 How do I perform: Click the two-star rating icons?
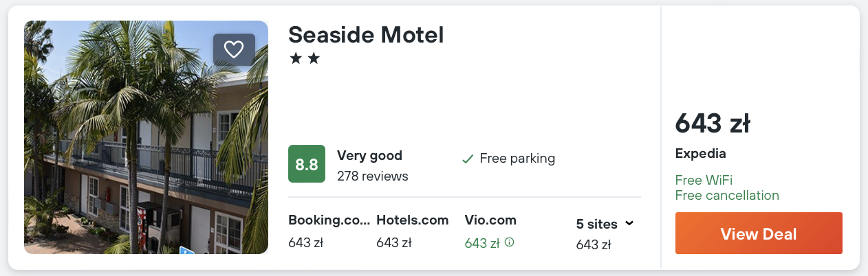[305, 59]
